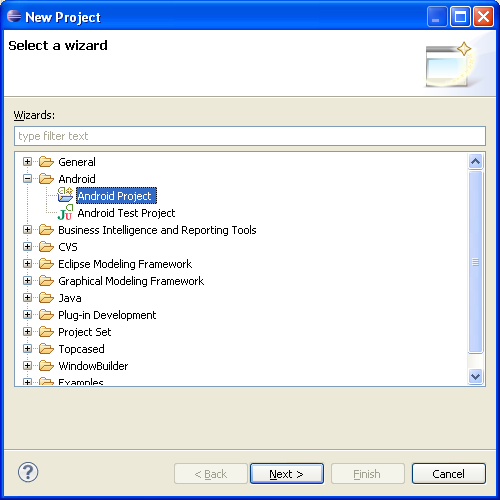
Task: Click the Android Project wizard icon
Action: point(65,195)
